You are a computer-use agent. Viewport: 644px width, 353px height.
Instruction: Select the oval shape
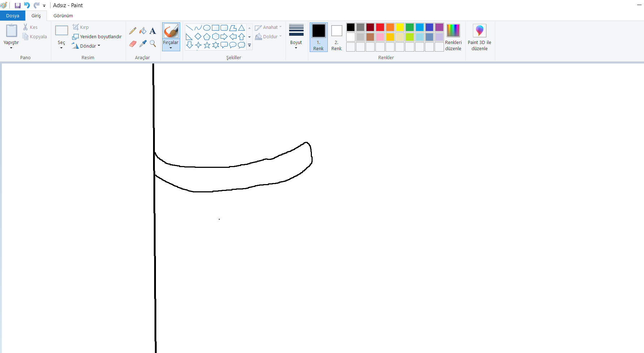pyautogui.click(x=206, y=27)
